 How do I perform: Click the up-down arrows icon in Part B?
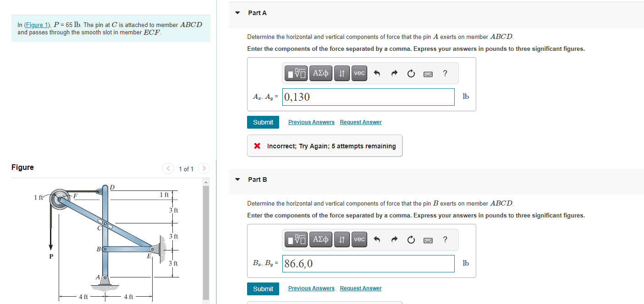pos(341,239)
